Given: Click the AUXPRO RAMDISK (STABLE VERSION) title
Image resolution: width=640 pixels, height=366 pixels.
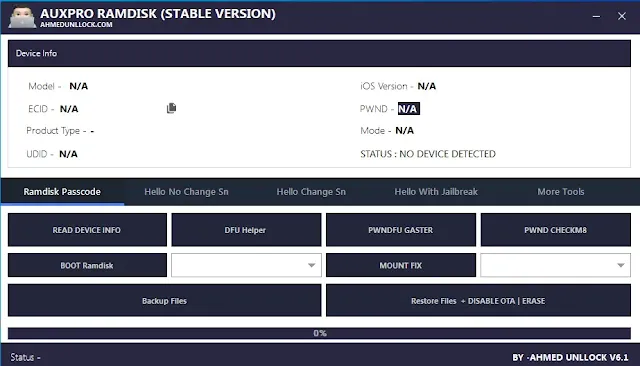Looking at the screenshot, I should click(158, 13).
